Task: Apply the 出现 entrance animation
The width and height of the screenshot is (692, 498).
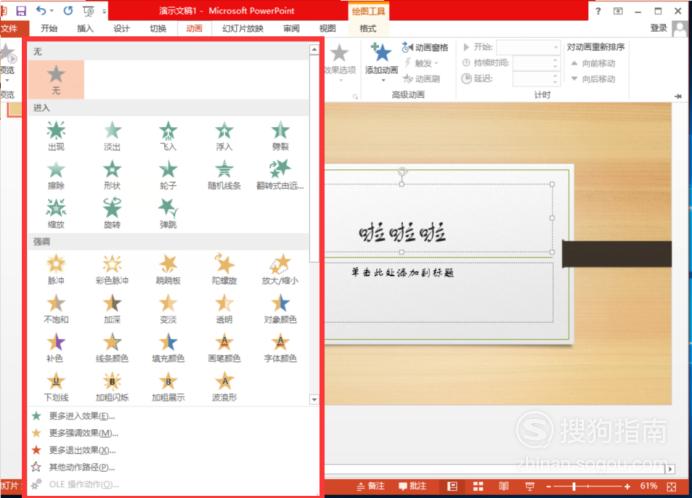Action: pos(56,136)
